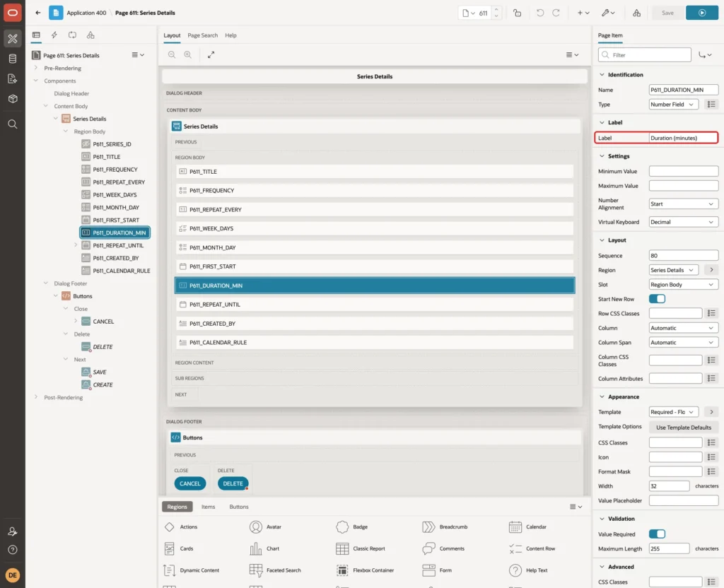The height and width of the screenshot is (588, 724).
Task: Click the page lock icon in toolbar
Action: click(x=517, y=13)
